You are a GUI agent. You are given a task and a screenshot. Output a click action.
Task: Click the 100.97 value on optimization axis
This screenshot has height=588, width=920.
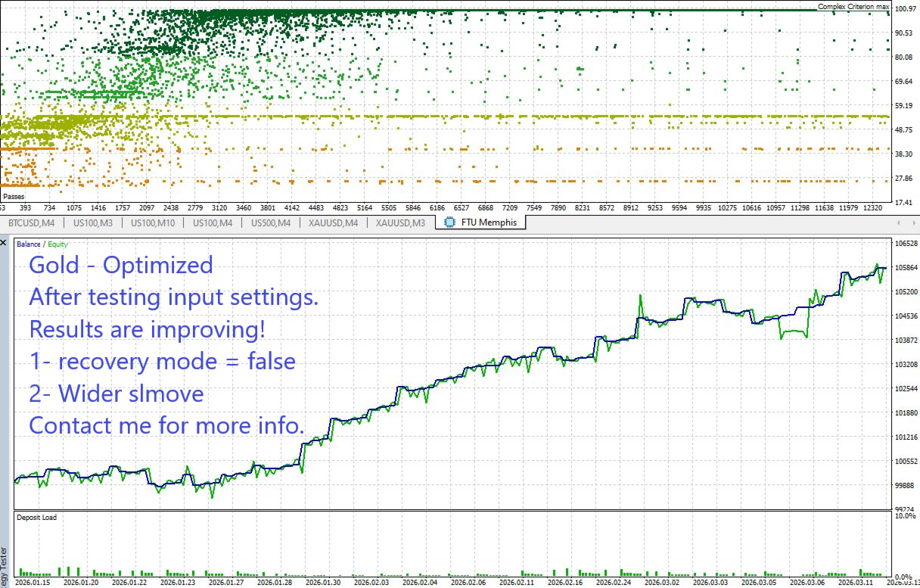905,9
